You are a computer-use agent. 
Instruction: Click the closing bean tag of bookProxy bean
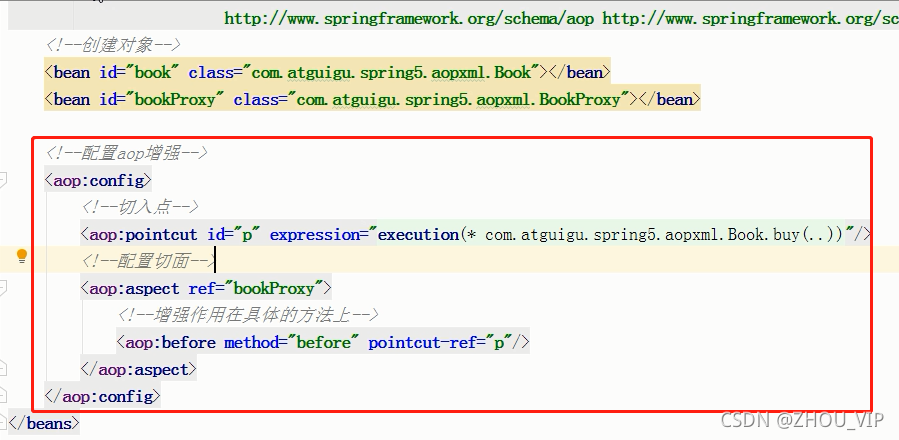[x=670, y=99]
